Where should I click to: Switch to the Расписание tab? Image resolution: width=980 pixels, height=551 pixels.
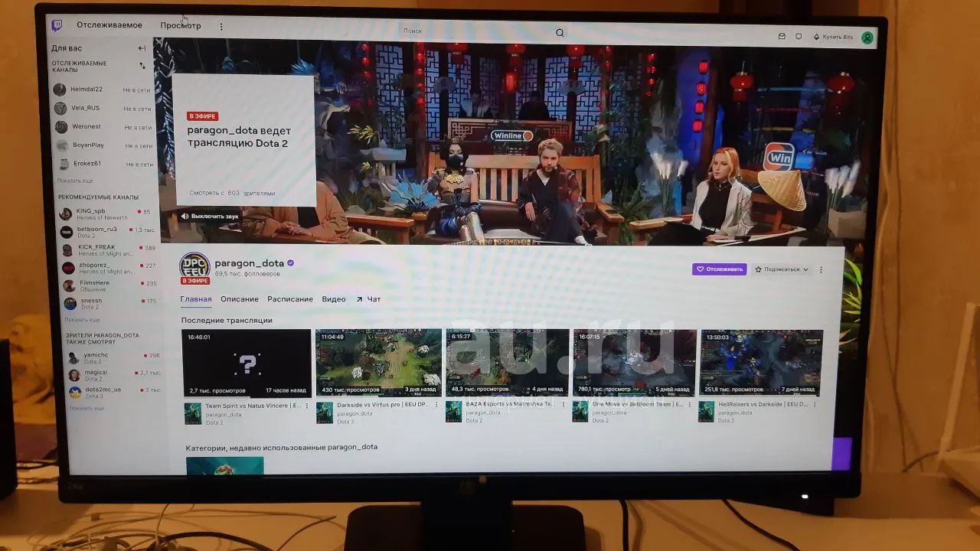coord(290,299)
